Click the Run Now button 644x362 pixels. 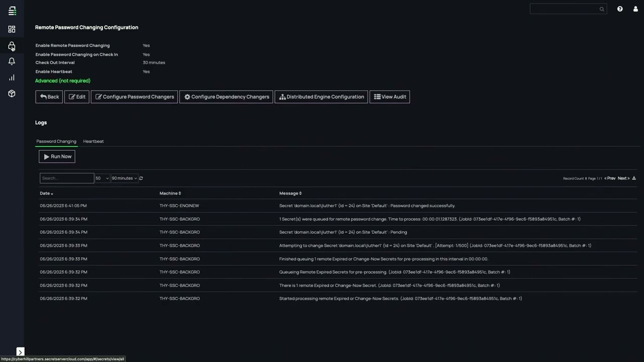pos(57,157)
